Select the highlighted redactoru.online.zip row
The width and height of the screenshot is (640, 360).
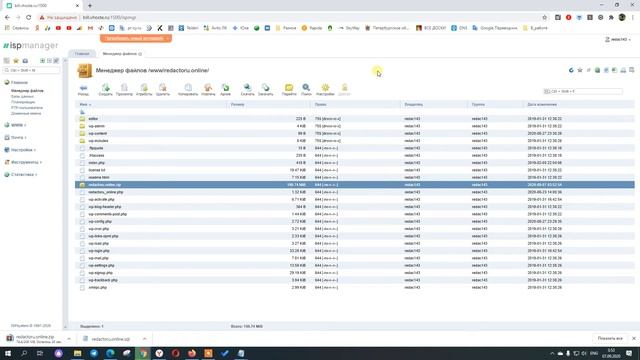pos(355,185)
